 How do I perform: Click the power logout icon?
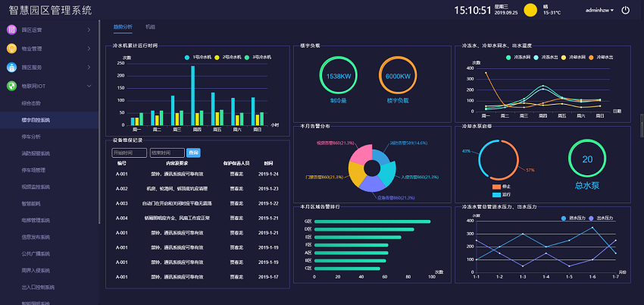pyautogui.click(x=625, y=11)
